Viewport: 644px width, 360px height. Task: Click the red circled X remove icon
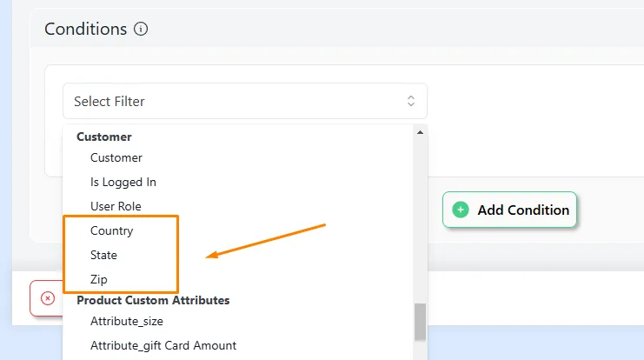(48, 298)
